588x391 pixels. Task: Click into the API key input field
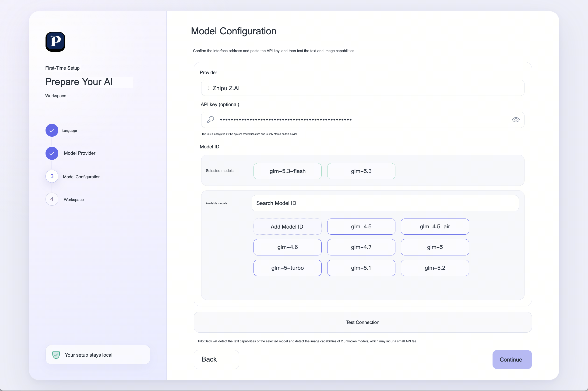pyautogui.click(x=363, y=120)
